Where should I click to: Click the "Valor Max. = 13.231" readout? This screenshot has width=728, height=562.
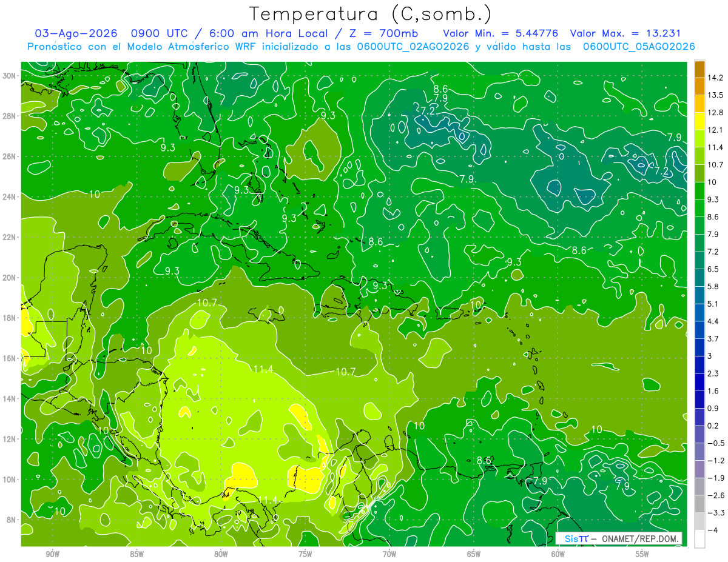click(625, 34)
